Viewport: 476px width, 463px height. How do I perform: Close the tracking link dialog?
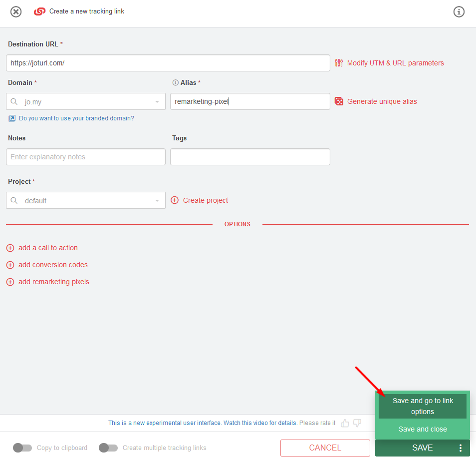[16, 12]
